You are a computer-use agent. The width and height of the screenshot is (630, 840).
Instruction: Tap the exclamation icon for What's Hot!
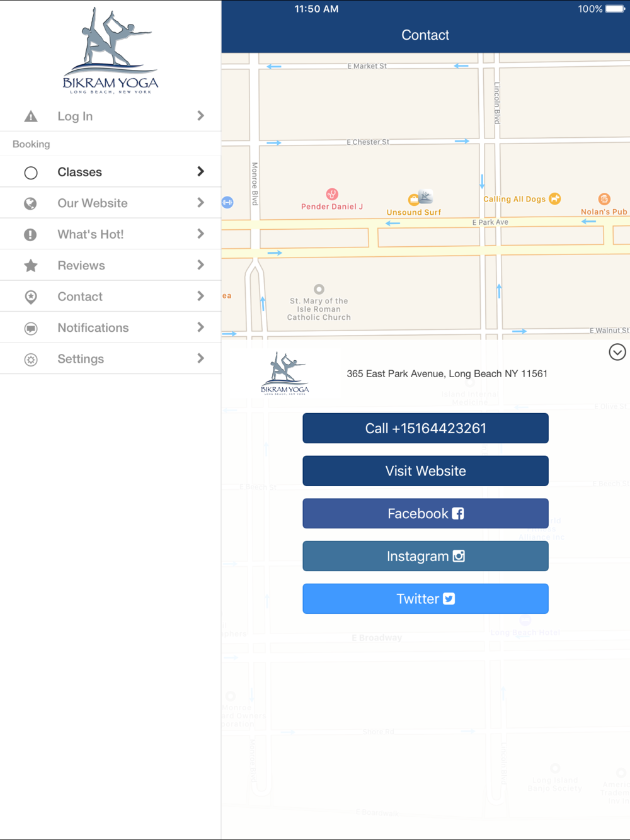click(30, 234)
